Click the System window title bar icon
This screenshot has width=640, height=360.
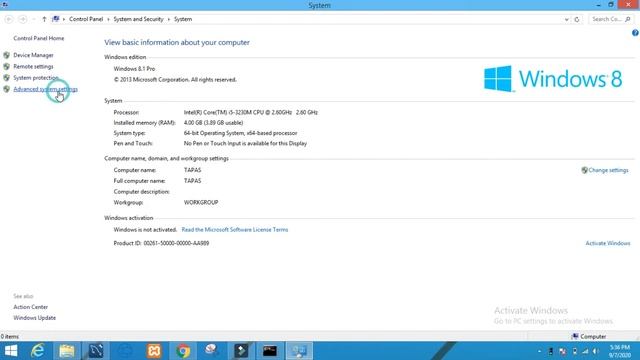[x=4, y=5]
